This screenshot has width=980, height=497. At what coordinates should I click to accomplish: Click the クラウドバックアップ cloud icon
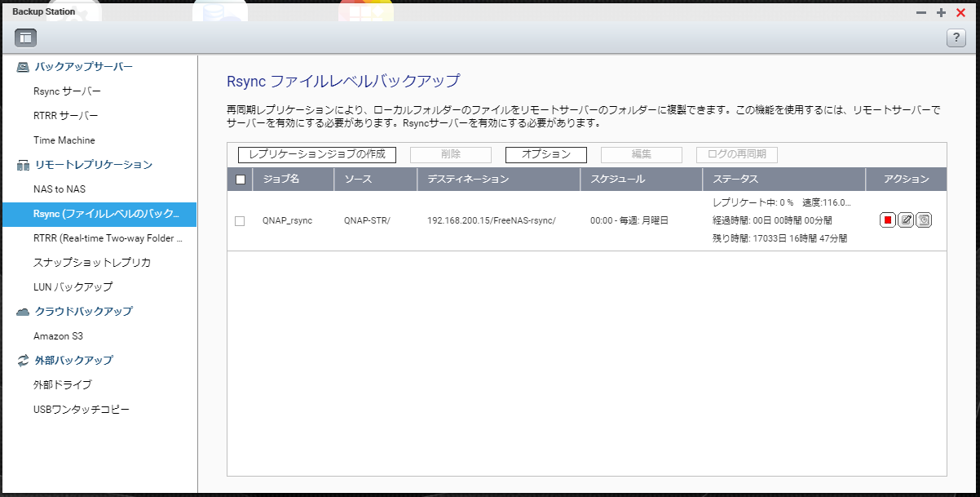tap(23, 312)
